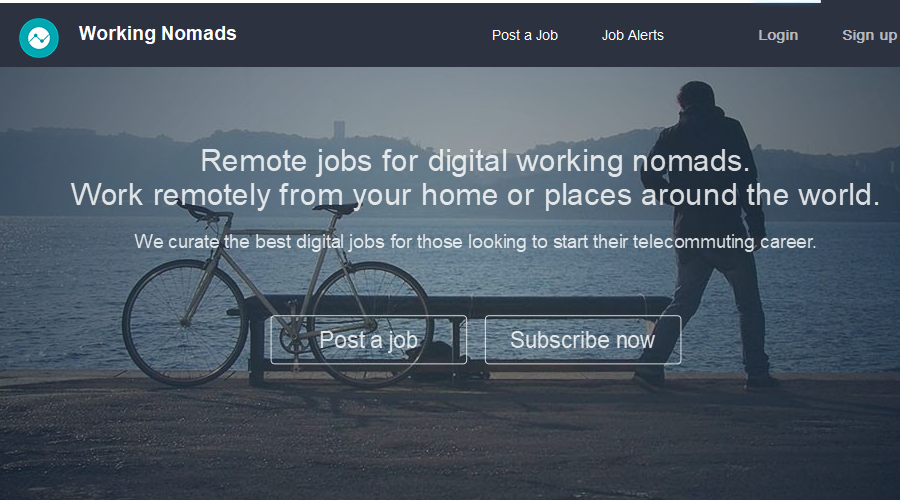Click the outlined Post a job hero button
The image size is (900, 500).
click(x=368, y=340)
